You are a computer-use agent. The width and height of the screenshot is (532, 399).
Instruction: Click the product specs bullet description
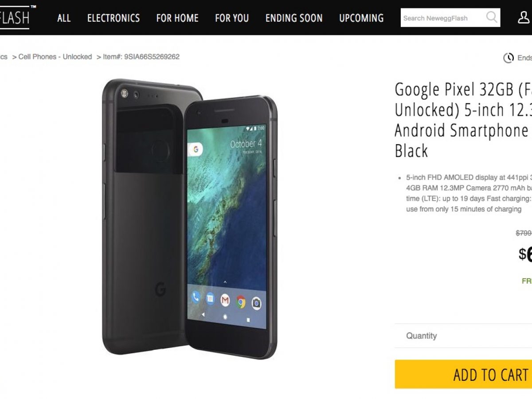[469, 193]
